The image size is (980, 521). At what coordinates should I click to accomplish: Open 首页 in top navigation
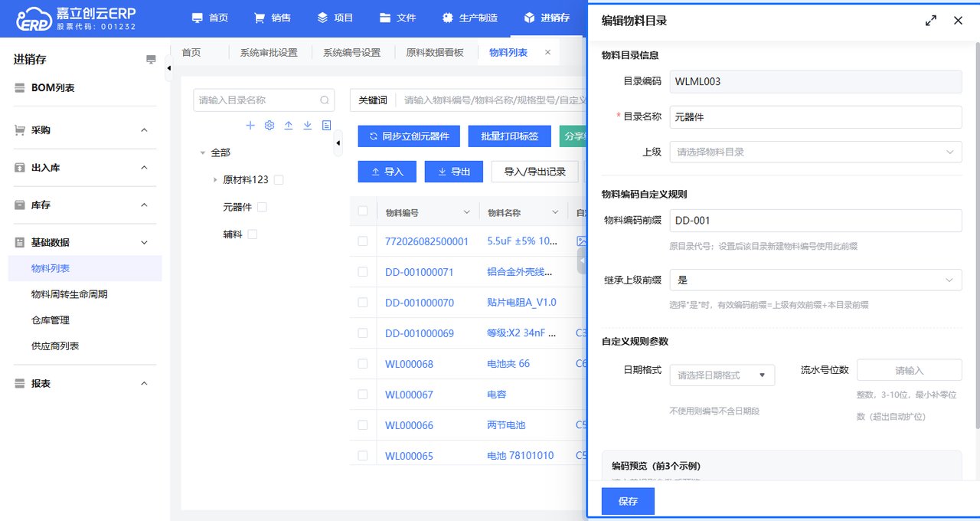210,18
